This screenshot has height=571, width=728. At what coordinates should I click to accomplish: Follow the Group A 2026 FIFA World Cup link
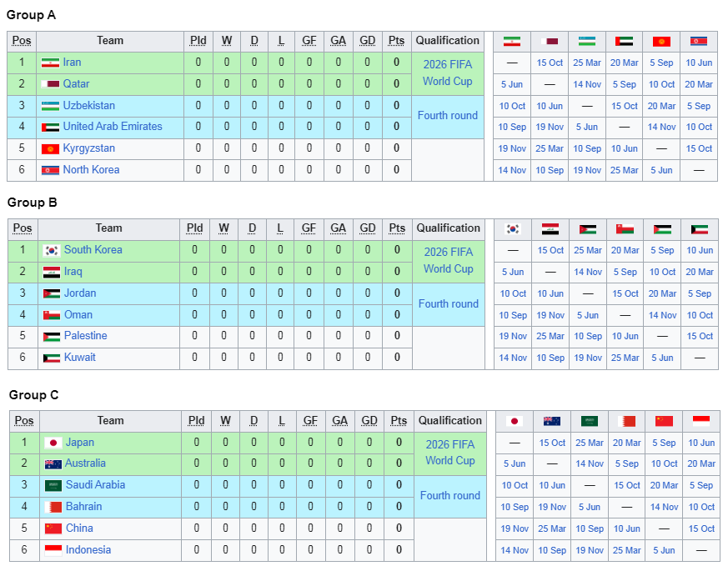pyautogui.click(x=448, y=73)
